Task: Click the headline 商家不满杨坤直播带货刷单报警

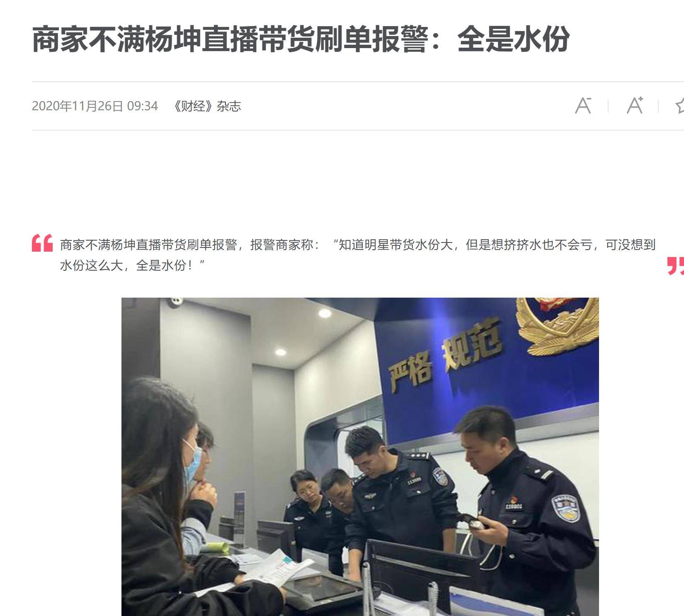Action: [x=230, y=39]
